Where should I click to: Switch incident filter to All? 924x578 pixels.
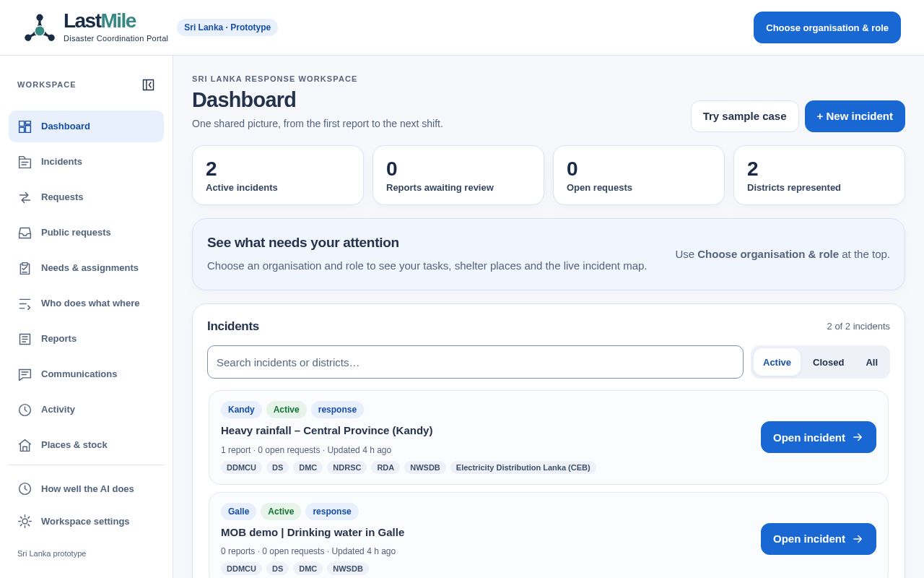(871, 362)
